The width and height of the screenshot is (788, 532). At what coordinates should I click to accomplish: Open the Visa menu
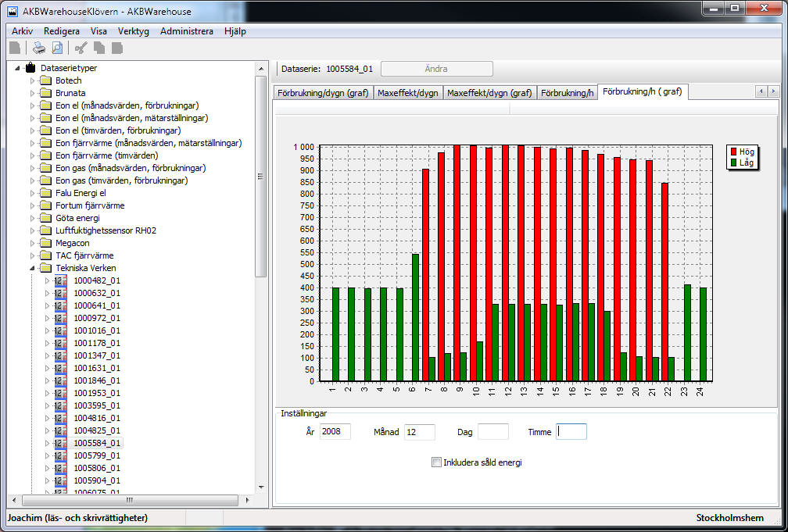98,31
